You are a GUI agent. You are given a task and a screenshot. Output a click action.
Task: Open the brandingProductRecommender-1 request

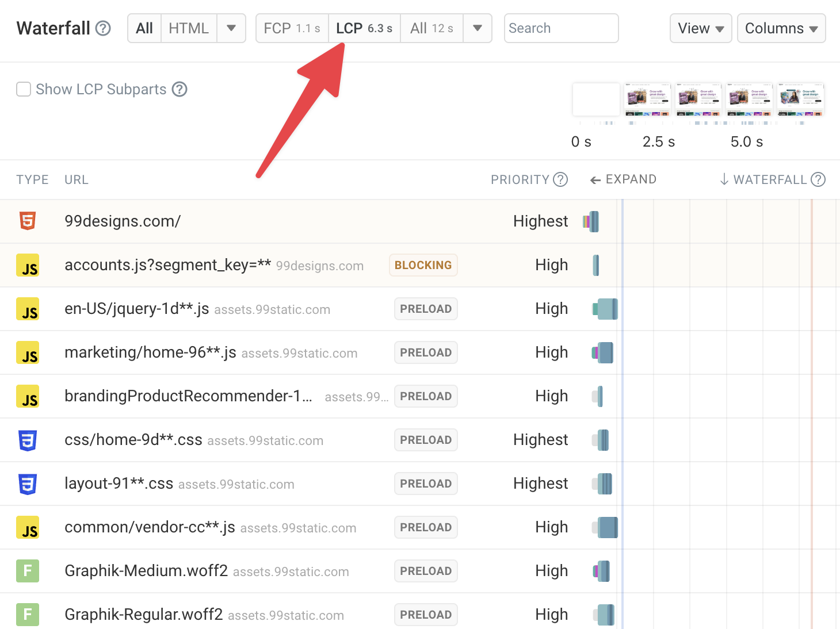188,396
